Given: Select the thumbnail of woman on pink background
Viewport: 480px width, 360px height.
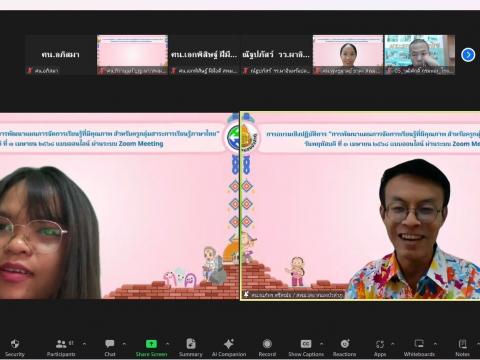Looking at the screenshot, I should pyautogui.click(x=348, y=55).
